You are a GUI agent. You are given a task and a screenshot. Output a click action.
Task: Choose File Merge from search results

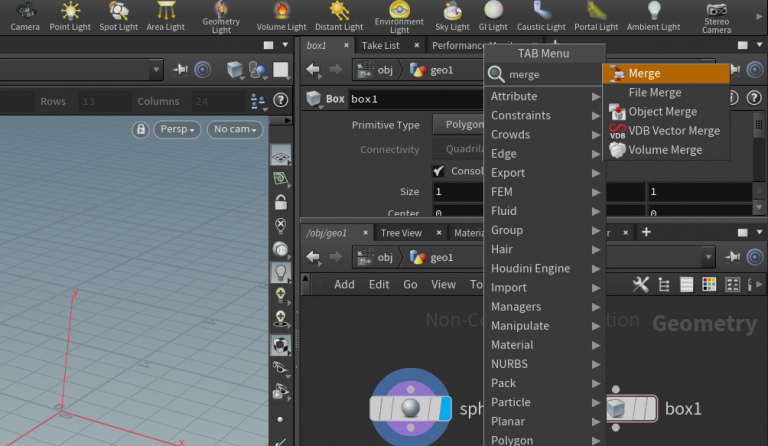(666, 93)
